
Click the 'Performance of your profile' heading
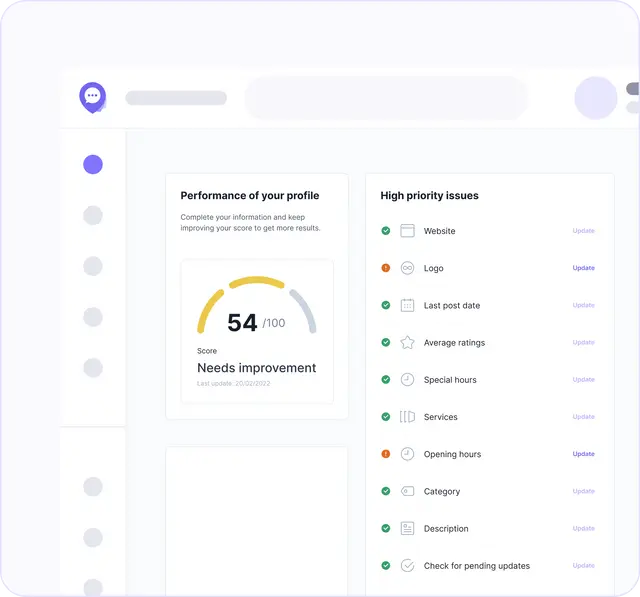(x=250, y=195)
